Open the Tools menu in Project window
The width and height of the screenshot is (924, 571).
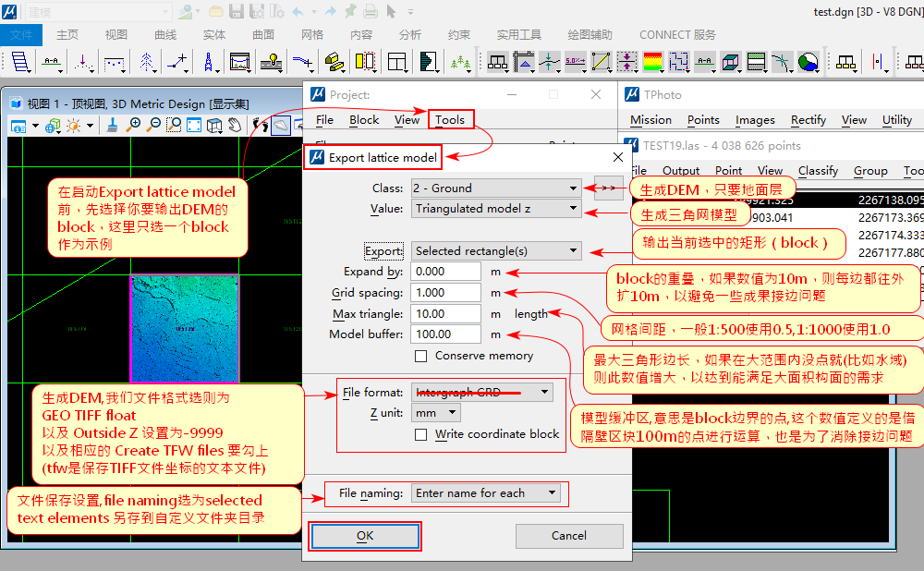(450, 119)
